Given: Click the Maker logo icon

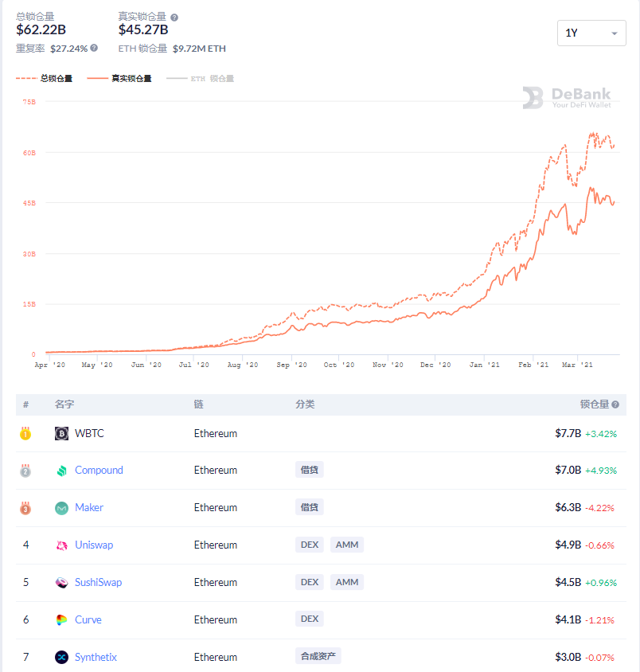Looking at the screenshot, I should point(61,508).
